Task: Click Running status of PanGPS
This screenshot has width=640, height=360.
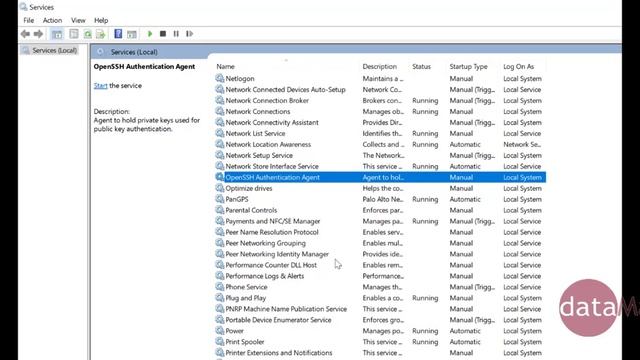Action: pos(425,199)
